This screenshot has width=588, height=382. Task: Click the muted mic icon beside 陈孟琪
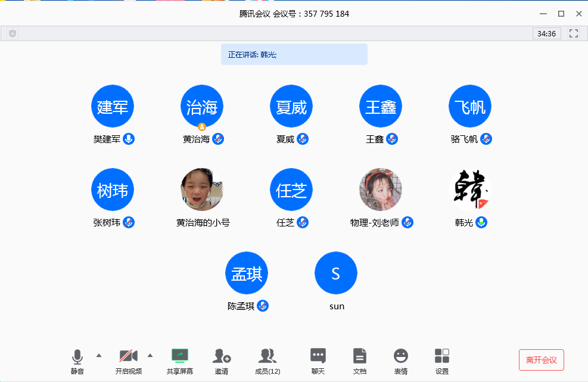pyautogui.click(x=263, y=306)
